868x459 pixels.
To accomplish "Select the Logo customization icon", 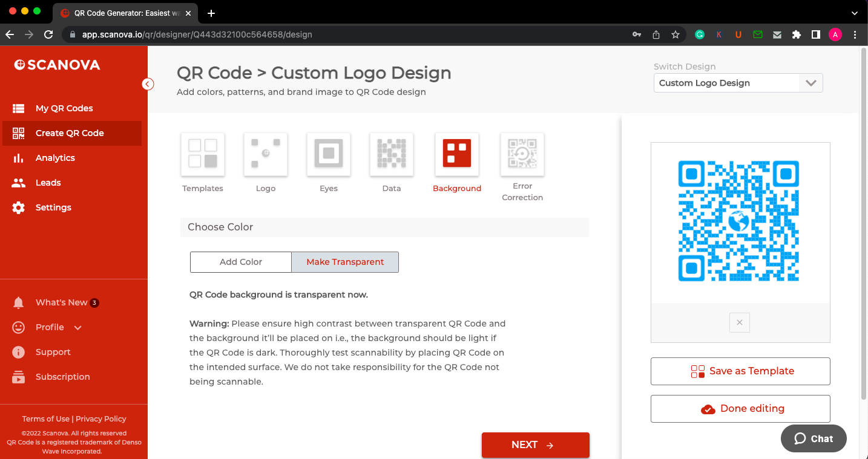I will click(265, 154).
